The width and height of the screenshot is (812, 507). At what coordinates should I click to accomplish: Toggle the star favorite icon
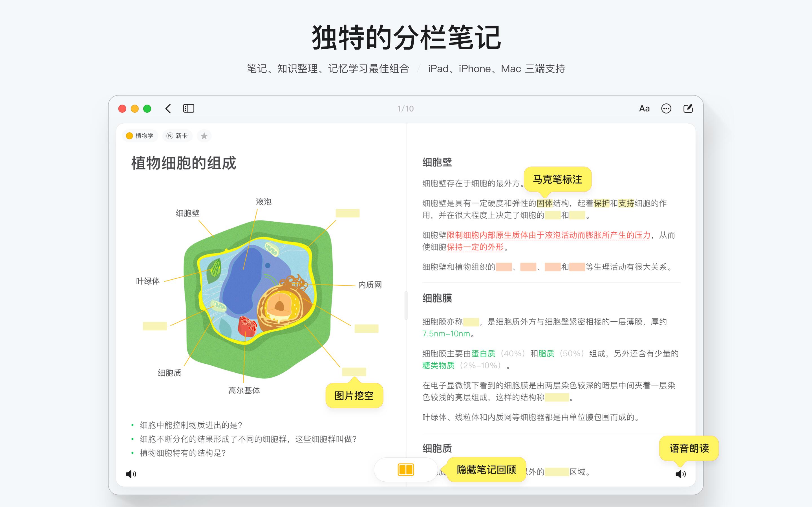coord(204,136)
